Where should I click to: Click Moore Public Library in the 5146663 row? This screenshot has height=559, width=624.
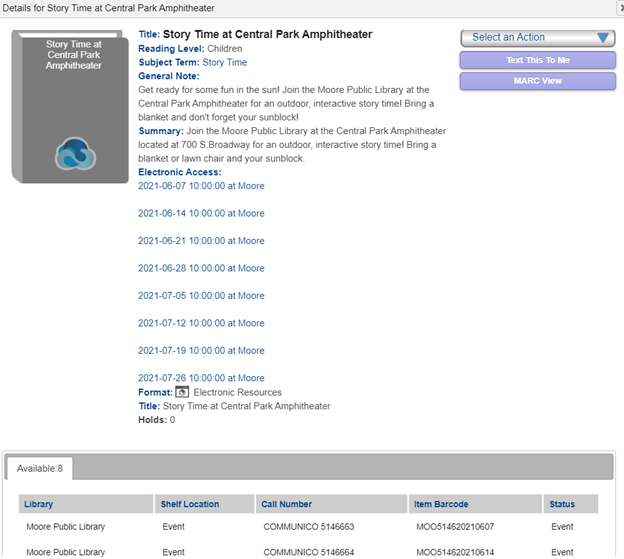pyautogui.click(x=66, y=527)
